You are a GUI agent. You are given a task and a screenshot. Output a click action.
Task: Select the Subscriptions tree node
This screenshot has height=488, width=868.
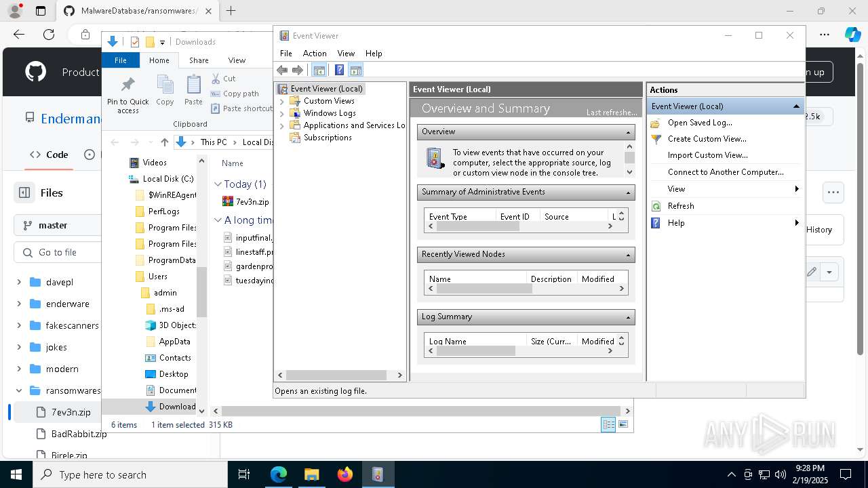[328, 138]
